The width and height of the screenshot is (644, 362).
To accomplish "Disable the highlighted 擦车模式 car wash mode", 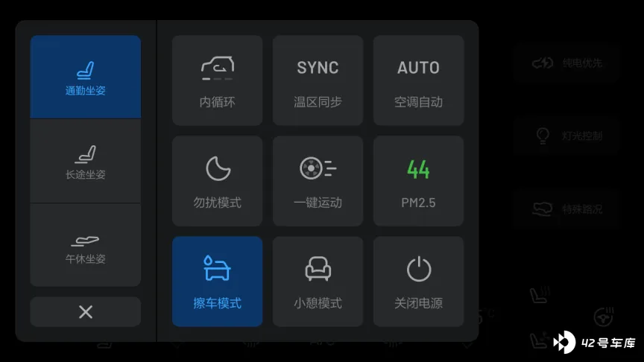I will pos(217,282).
